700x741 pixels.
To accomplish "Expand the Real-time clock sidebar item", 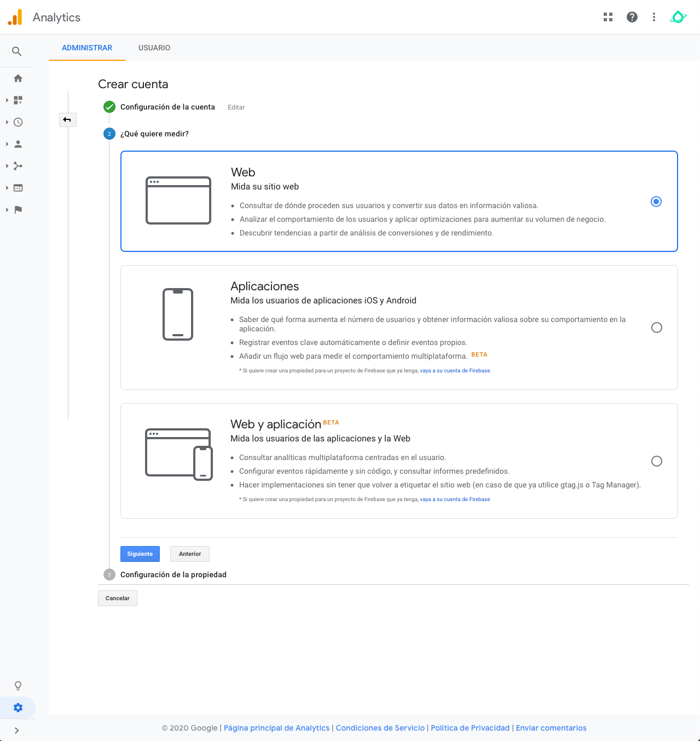I will (18, 122).
